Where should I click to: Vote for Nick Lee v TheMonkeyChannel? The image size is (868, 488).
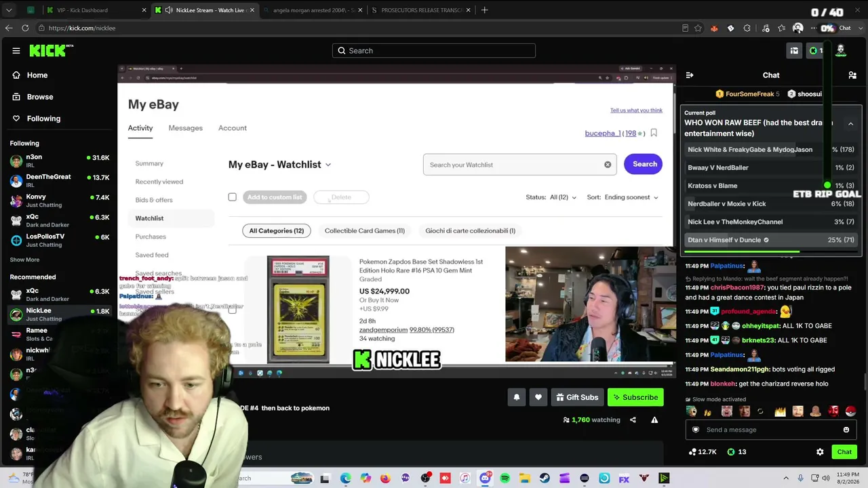point(771,222)
